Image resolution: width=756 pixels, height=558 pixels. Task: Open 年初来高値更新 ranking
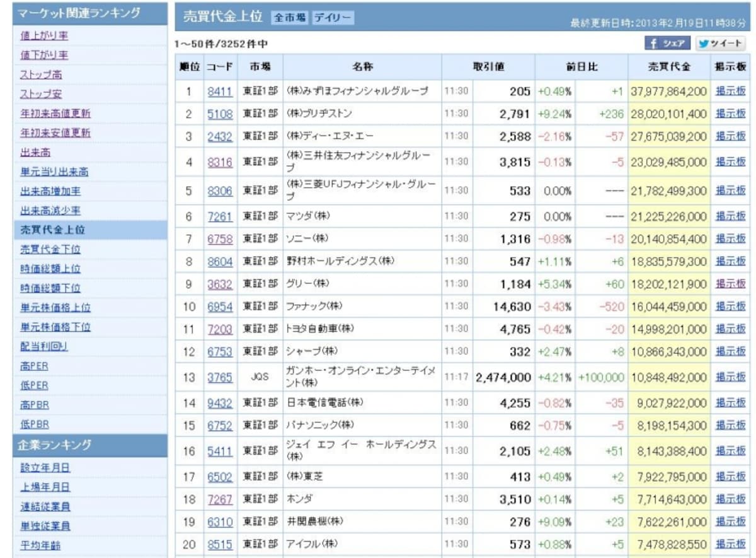tap(55, 113)
